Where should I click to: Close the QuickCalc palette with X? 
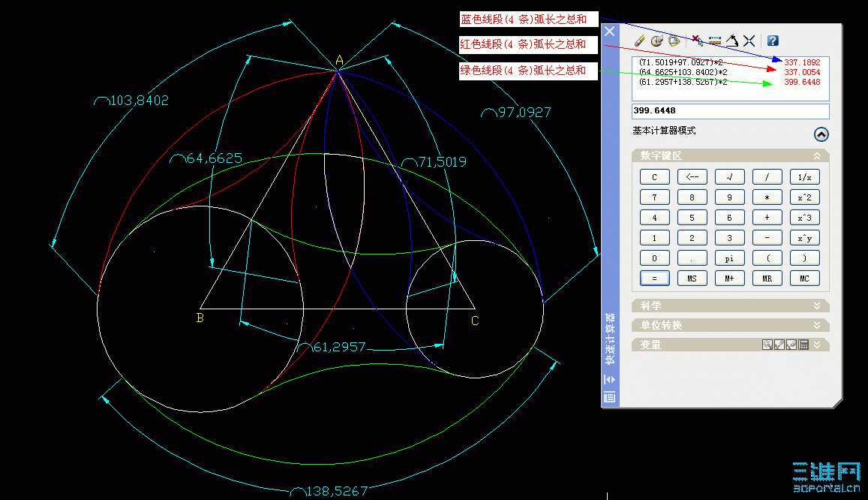[609, 32]
